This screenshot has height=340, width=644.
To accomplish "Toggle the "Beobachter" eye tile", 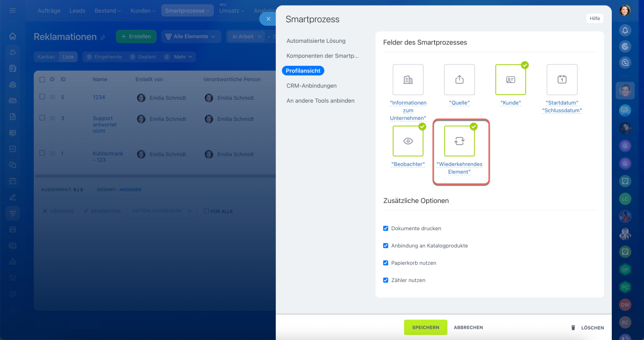I will 408,141.
